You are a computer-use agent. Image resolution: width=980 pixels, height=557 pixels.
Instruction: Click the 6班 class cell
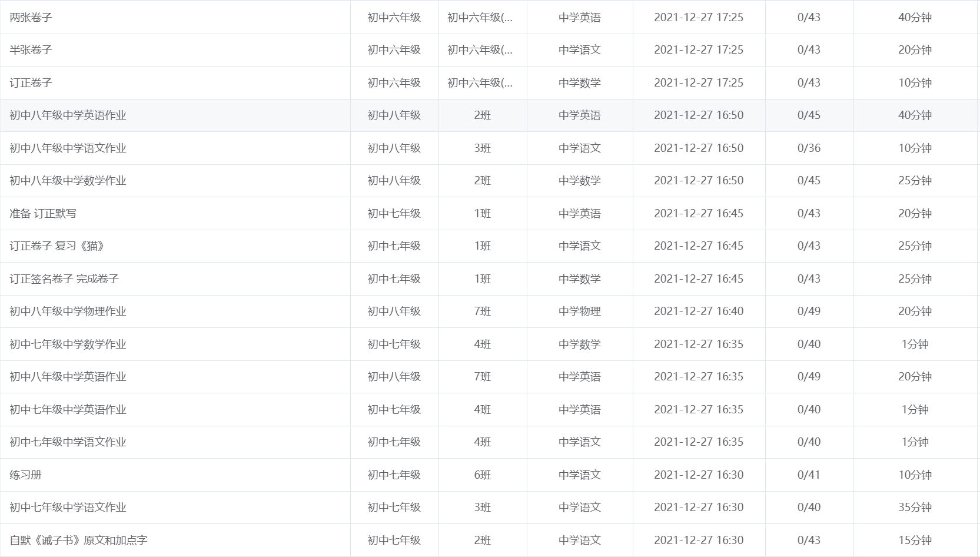tap(482, 475)
